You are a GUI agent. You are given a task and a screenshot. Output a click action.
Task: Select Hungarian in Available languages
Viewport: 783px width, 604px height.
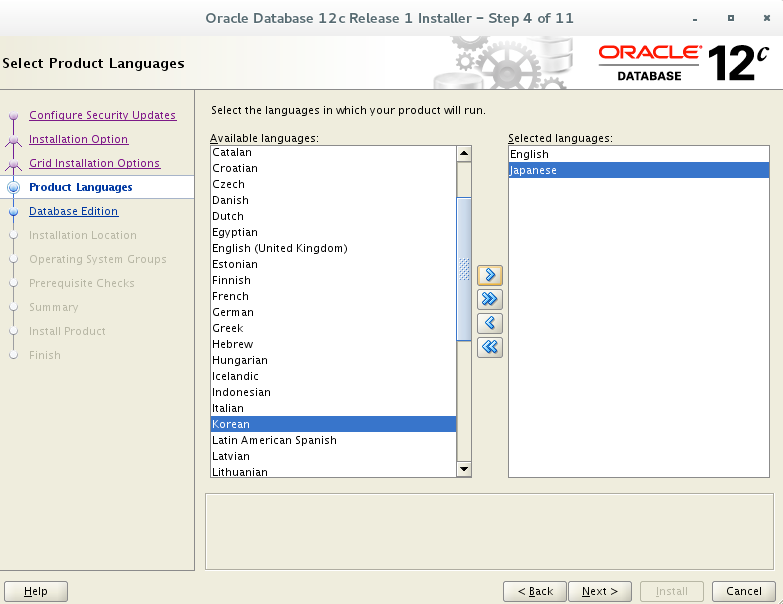[333, 360]
